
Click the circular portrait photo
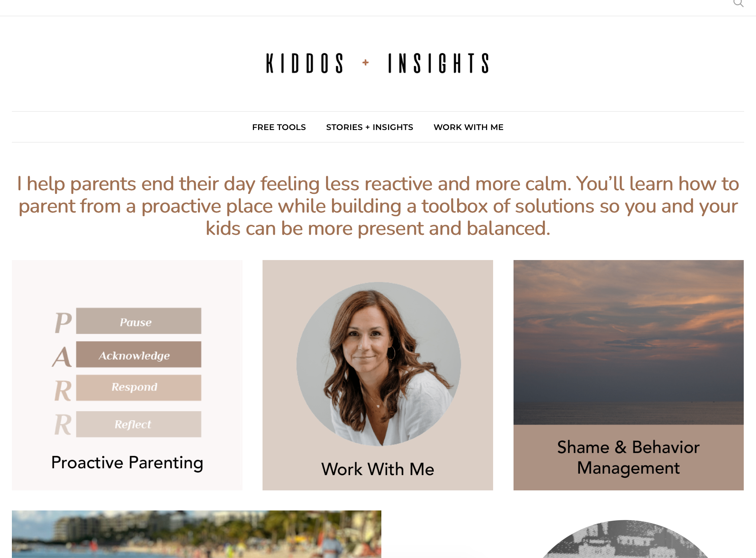tap(378, 364)
